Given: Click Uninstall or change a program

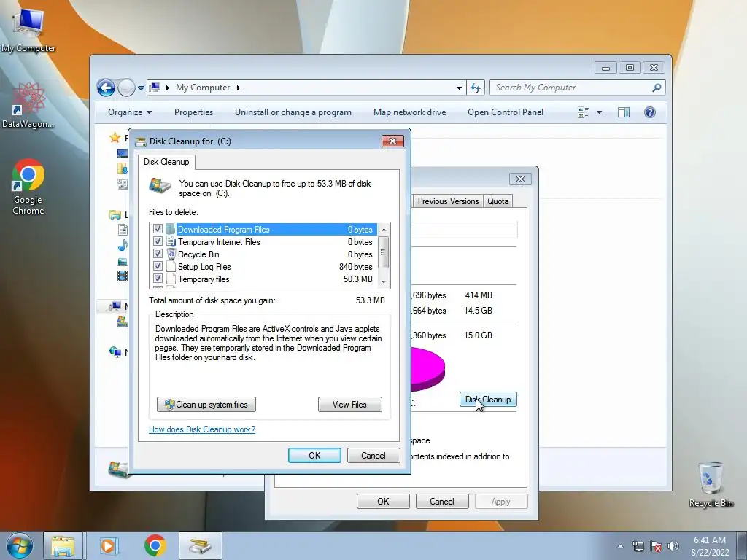Looking at the screenshot, I should click(x=293, y=112).
